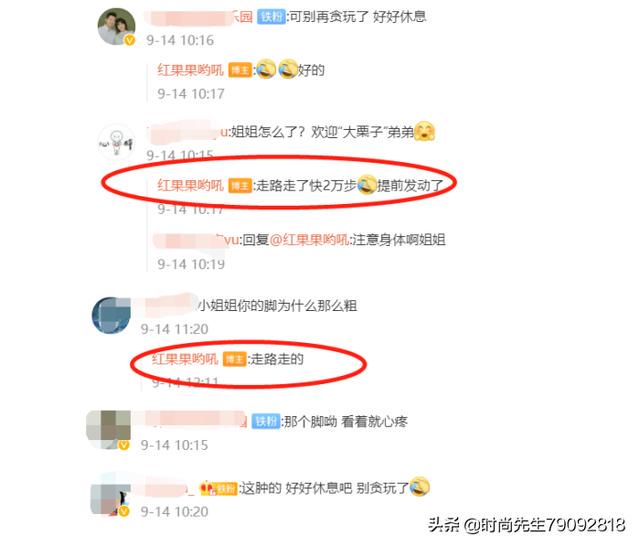
Task: Click 铁粉 badge beside 那个脚呦 comment
Action: [x=266, y=421]
